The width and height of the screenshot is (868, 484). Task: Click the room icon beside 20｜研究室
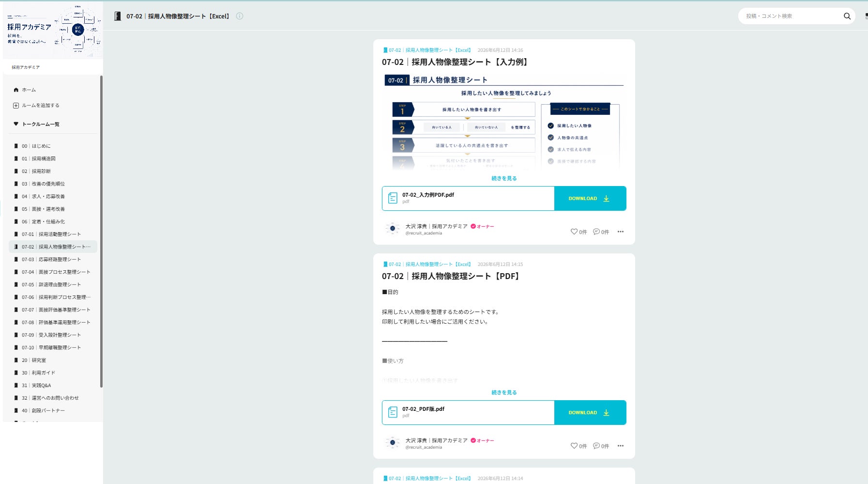coord(16,360)
